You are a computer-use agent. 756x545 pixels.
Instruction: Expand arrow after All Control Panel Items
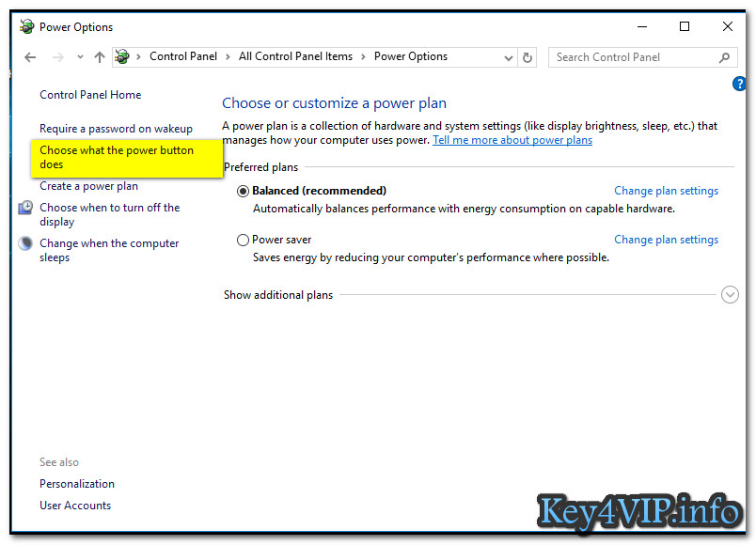(x=364, y=57)
